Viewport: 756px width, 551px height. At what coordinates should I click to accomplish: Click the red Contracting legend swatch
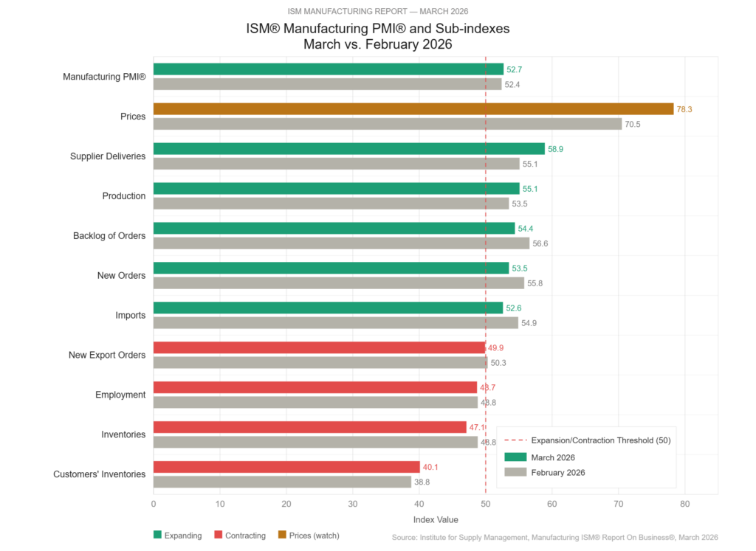click(x=218, y=536)
